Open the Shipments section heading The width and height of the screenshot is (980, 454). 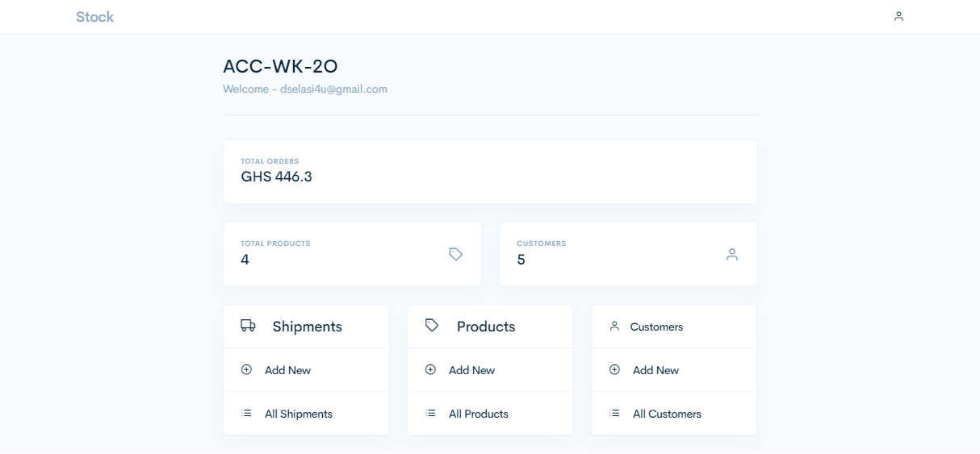(307, 327)
